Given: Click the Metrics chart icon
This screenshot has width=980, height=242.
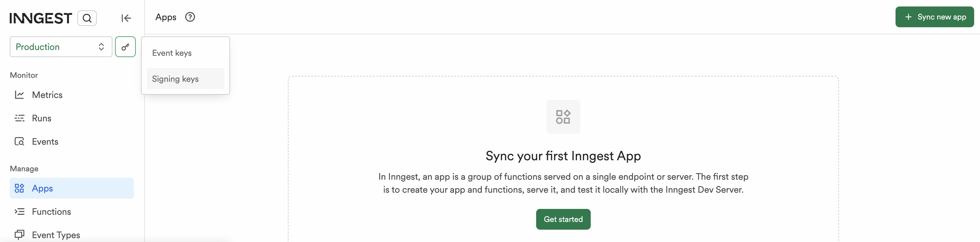Looking at the screenshot, I should tap(19, 95).
